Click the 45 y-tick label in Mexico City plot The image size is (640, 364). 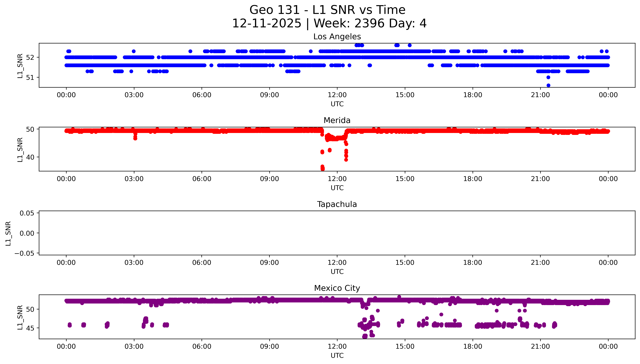point(30,328)
